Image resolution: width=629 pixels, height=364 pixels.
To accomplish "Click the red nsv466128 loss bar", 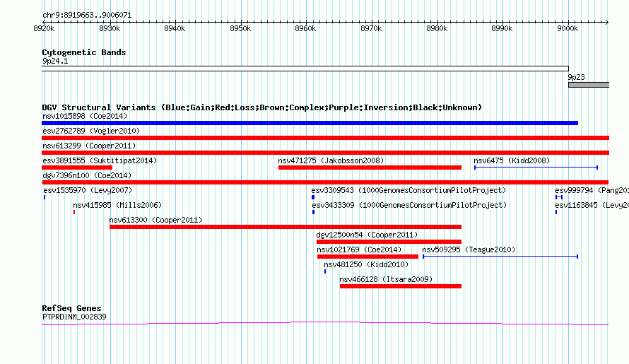I will coord(400,286).
